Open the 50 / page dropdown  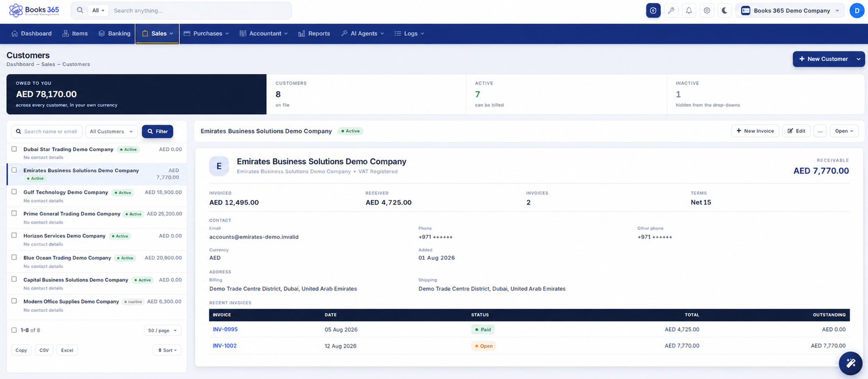(163, 330)
